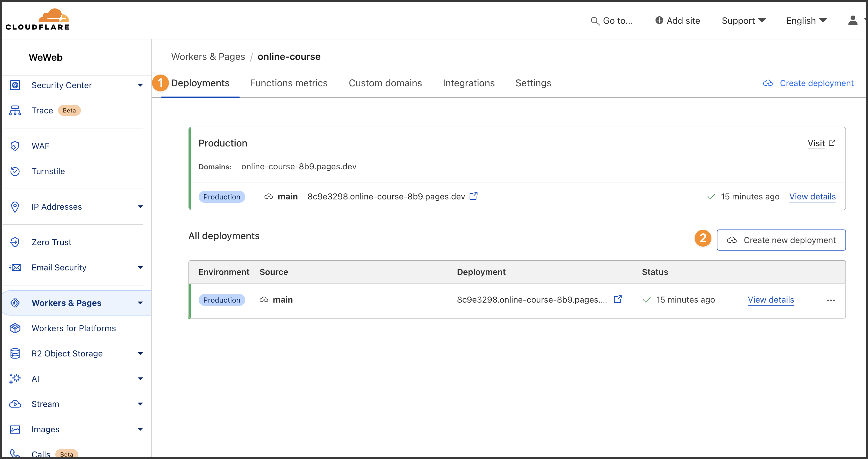
Task: Click the Add site plus icon
Action: [659, 20]
